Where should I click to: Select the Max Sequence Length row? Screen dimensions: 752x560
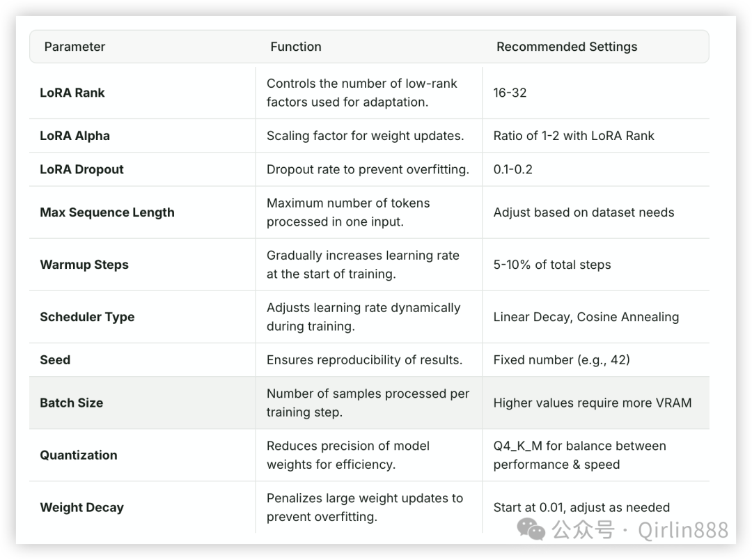click(x=369, y=212)
